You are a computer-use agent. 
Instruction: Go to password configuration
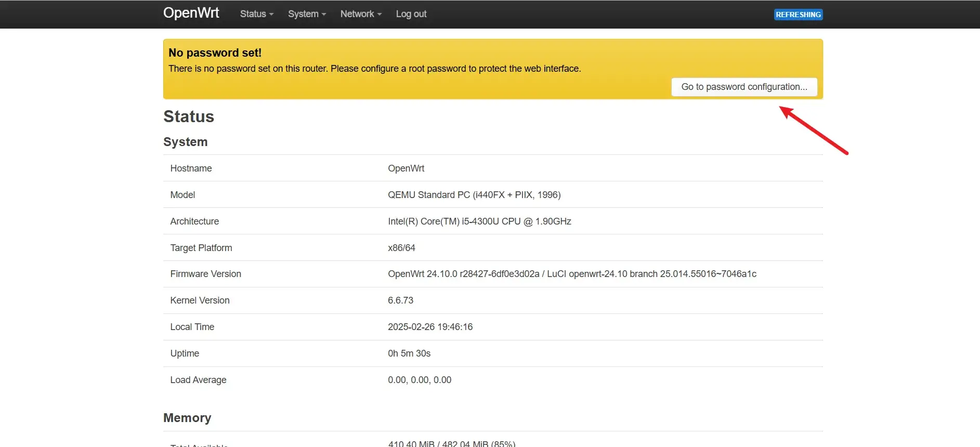tap(744, 87)
